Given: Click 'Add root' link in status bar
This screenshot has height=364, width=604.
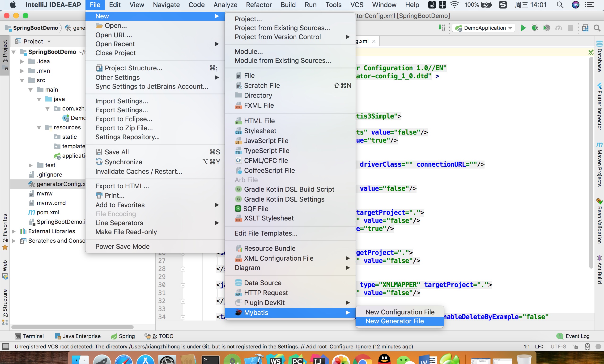Looking at the screenshot, I should click(x=316, y=347).
